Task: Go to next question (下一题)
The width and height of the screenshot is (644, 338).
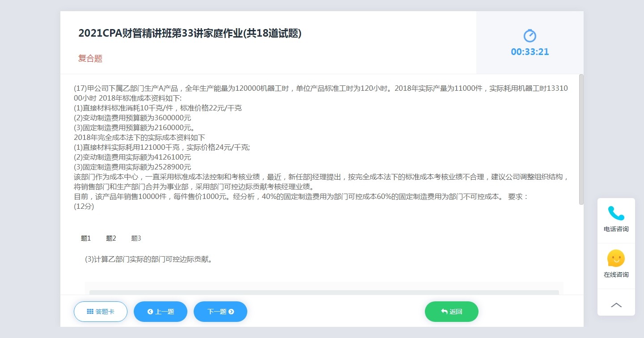Action: coord(220,312)
